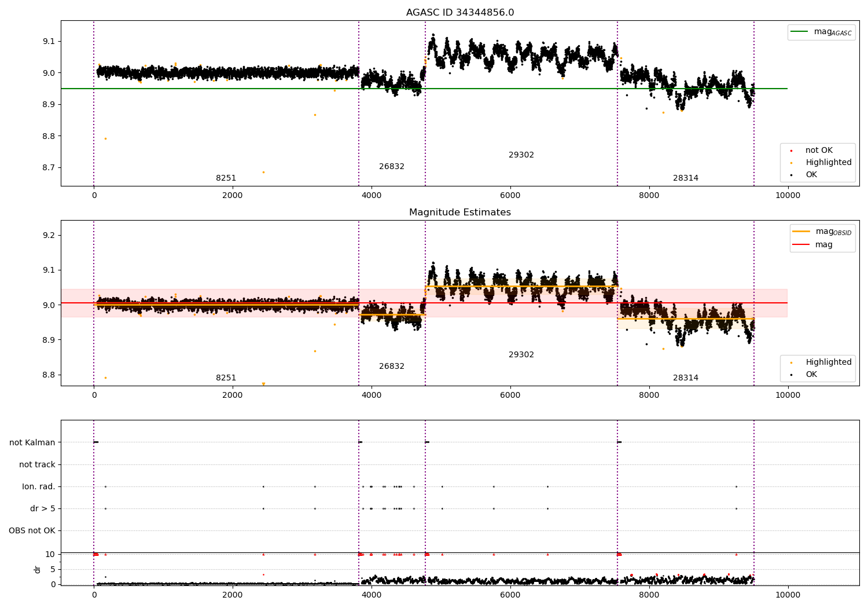
Task: Select the green mag AGASC legend line
Action: (x=800, y=32)
